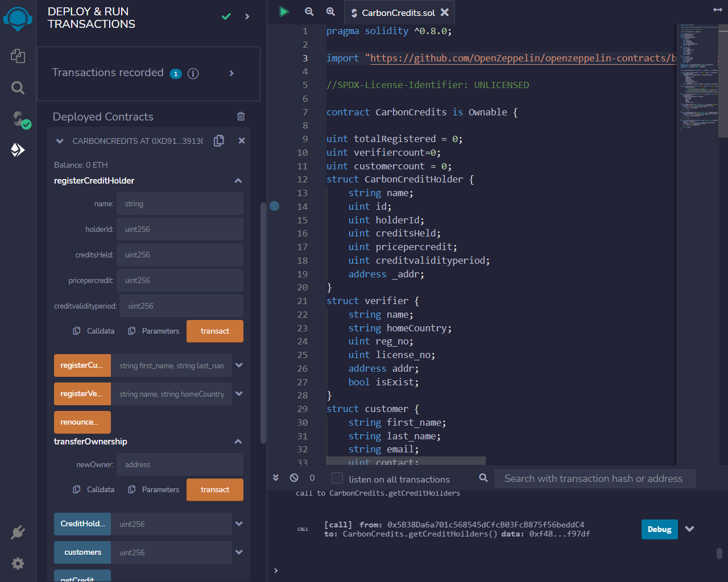Enable listen on all transactions checkbox
This screenshot has height=582, width=728.
337,478
